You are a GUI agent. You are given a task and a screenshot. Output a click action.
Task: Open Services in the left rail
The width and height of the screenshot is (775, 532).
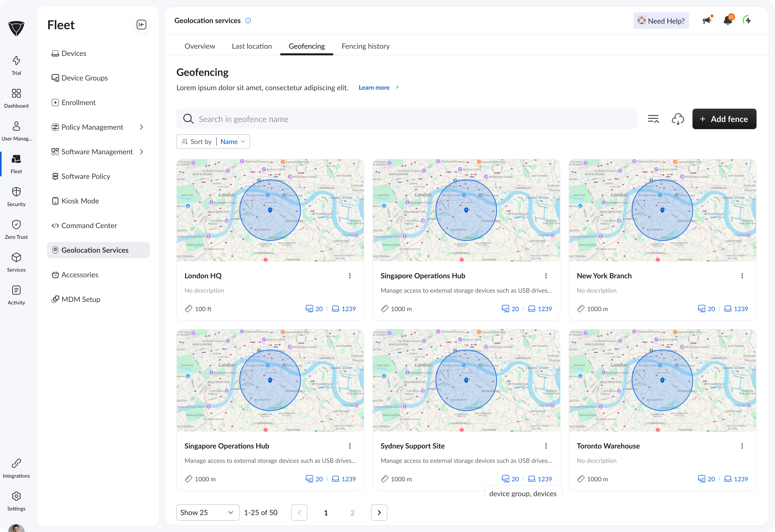[x=16, y=262]
